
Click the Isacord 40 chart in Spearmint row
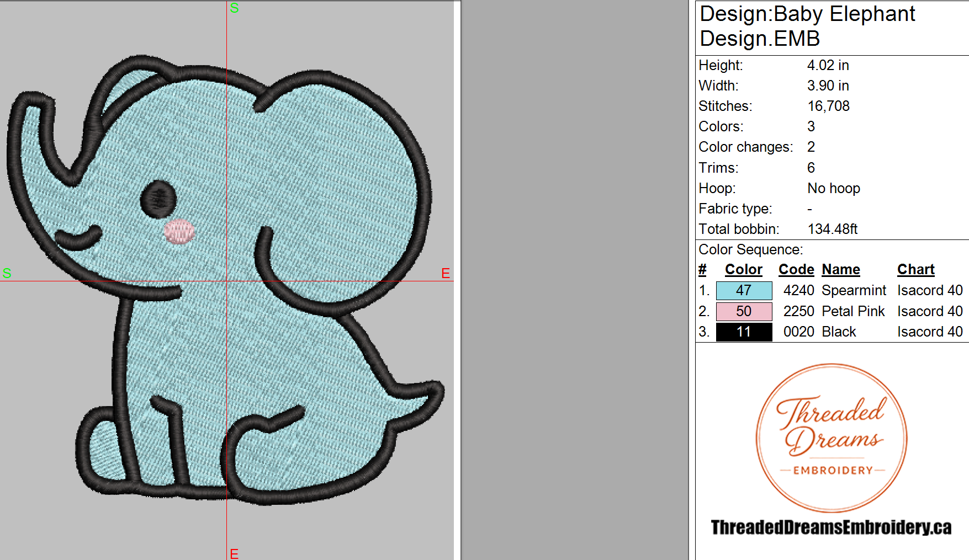click(930, 290)
